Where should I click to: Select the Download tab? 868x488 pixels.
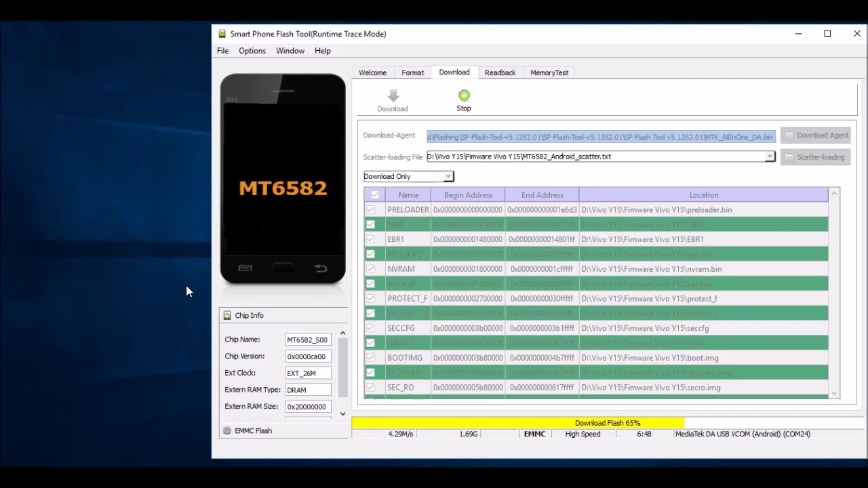tap(454, 72)
